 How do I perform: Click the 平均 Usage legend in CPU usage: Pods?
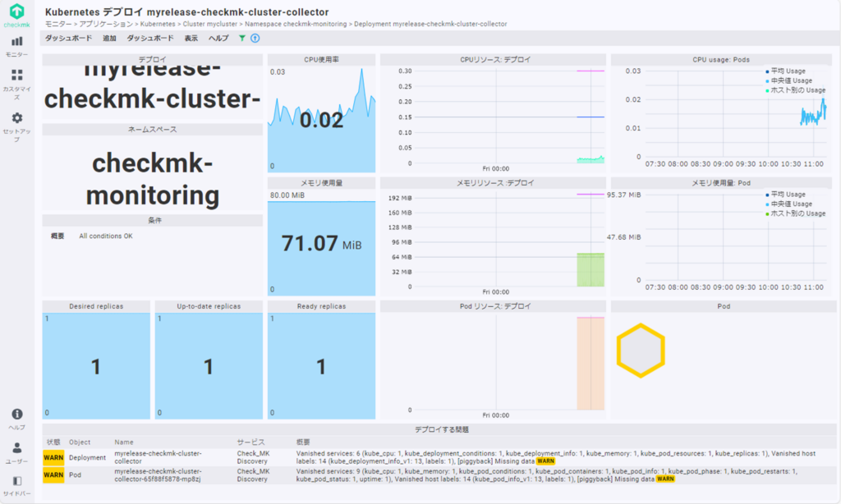coord(785,71)
